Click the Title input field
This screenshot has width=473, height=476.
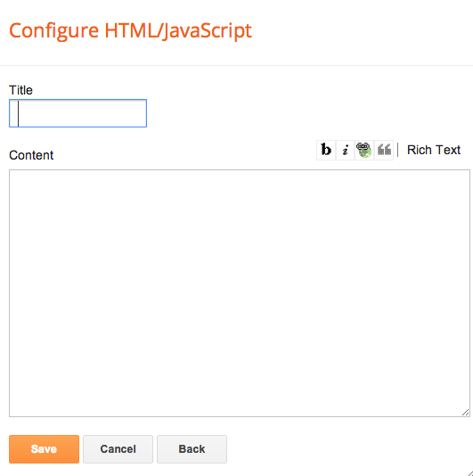[78, 113]
